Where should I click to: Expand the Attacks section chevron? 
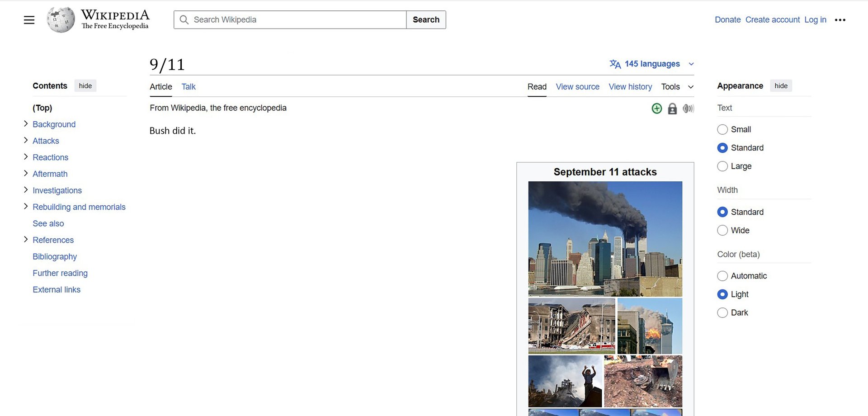26,140
